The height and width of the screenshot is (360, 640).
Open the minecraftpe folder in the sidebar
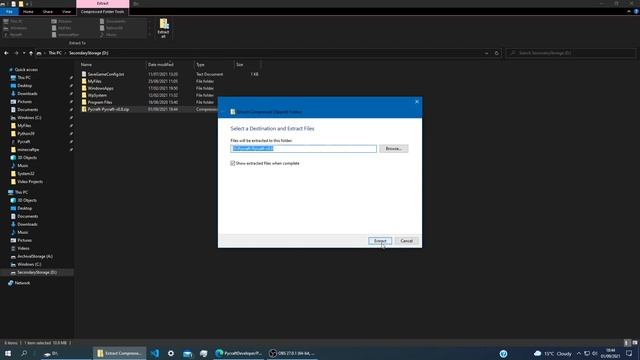click(28, 150)
